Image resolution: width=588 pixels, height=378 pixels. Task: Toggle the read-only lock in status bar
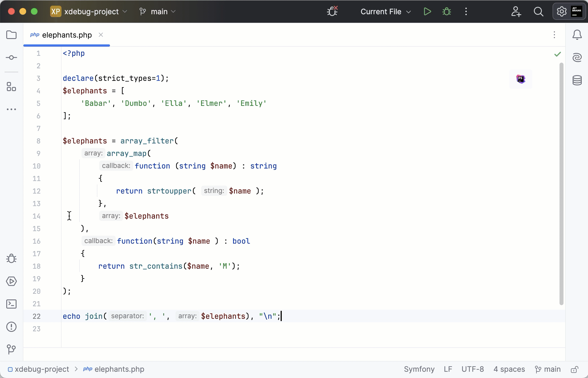pos(574,369)
